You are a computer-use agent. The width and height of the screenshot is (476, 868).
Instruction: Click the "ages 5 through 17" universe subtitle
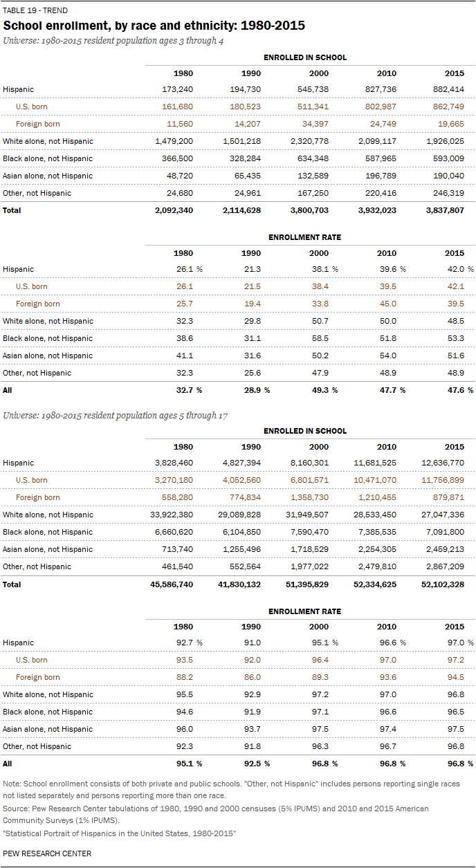[116, 414]
